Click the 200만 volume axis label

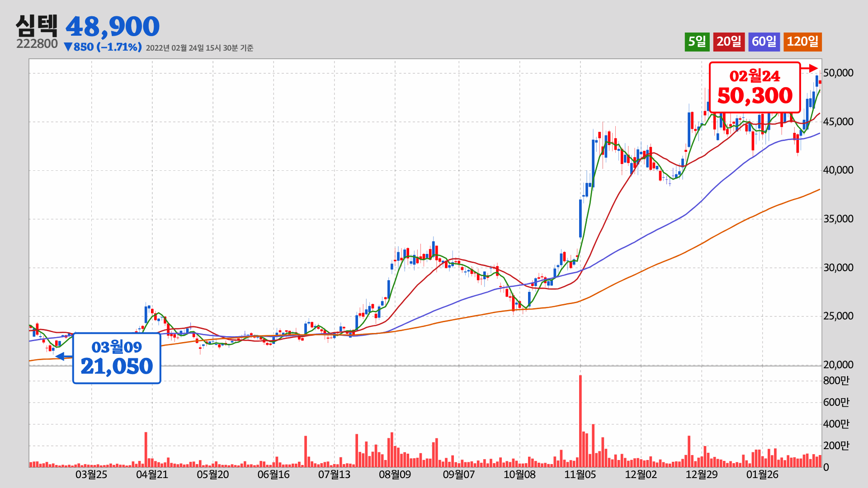click(x=836, y=446)
